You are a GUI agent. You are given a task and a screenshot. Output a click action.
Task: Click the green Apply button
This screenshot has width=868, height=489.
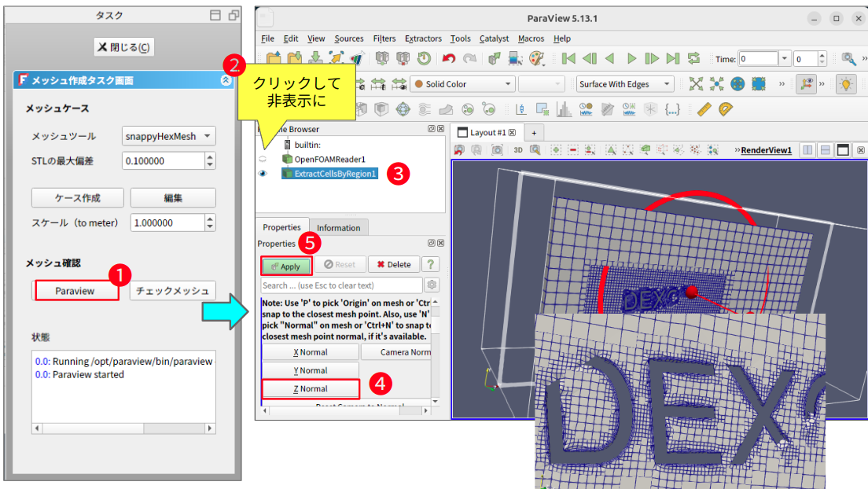tap(286, 266)
